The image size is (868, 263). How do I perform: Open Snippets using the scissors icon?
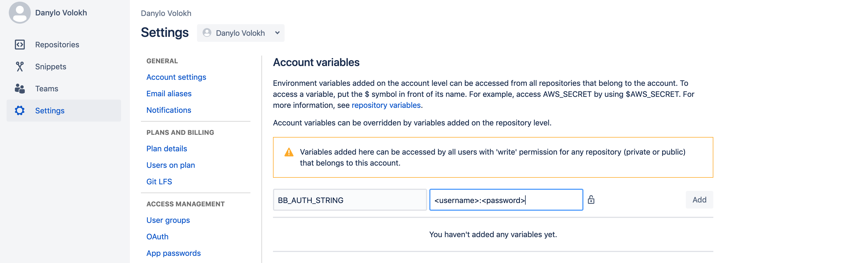(20, 66)
